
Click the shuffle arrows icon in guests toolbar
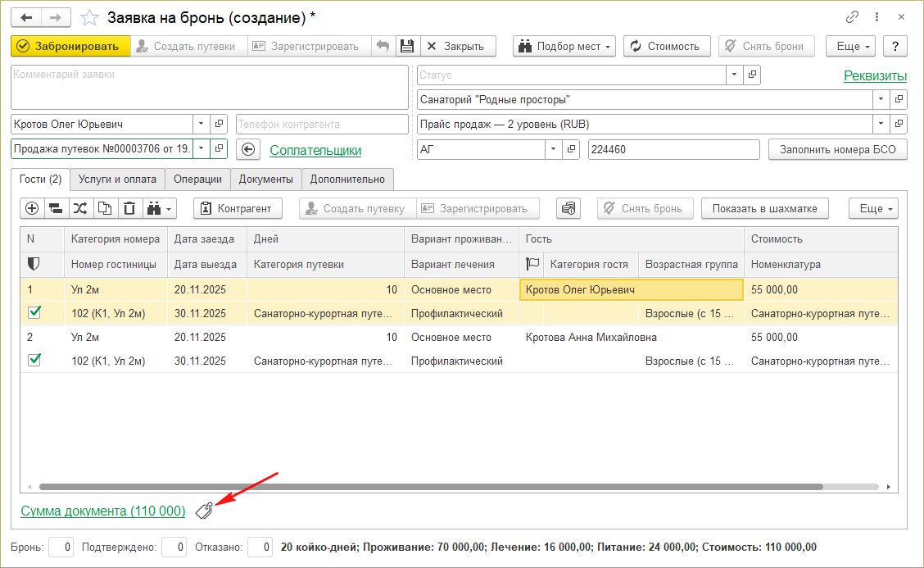pos(79,208)
